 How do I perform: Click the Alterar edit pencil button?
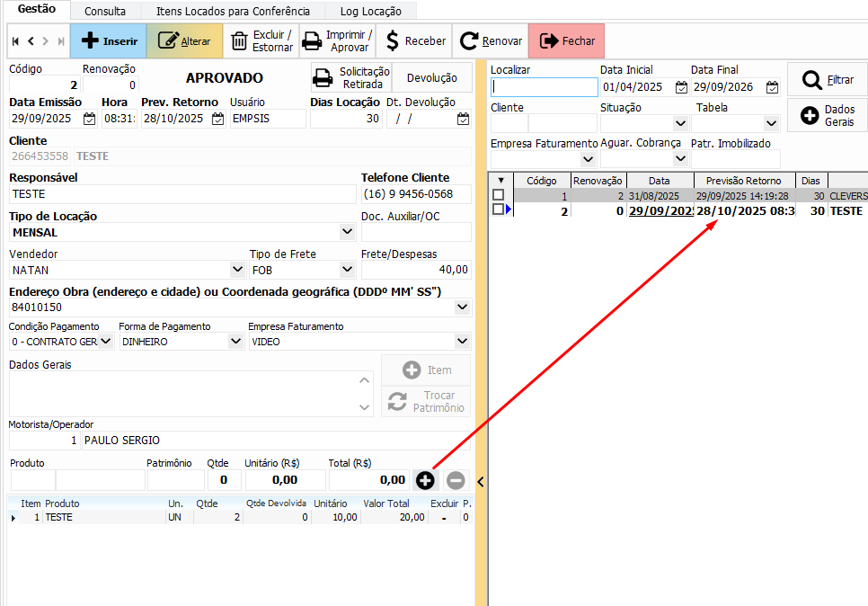184,41
